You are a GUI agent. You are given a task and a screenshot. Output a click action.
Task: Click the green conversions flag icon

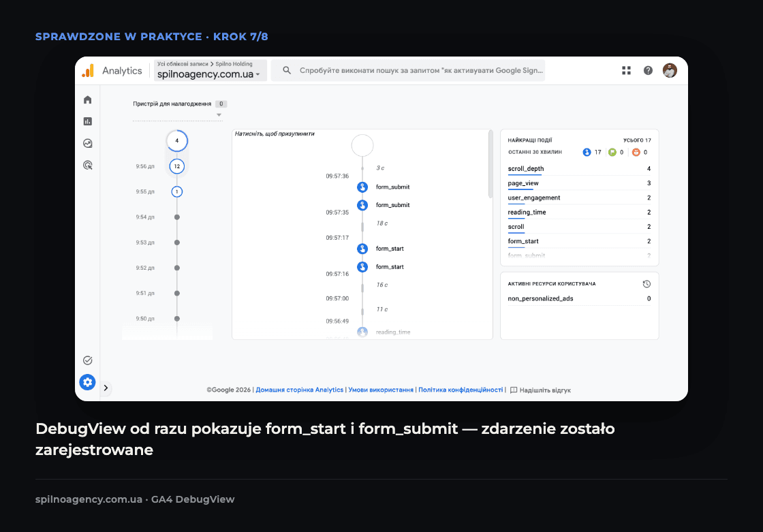click(x=612, y=153)
